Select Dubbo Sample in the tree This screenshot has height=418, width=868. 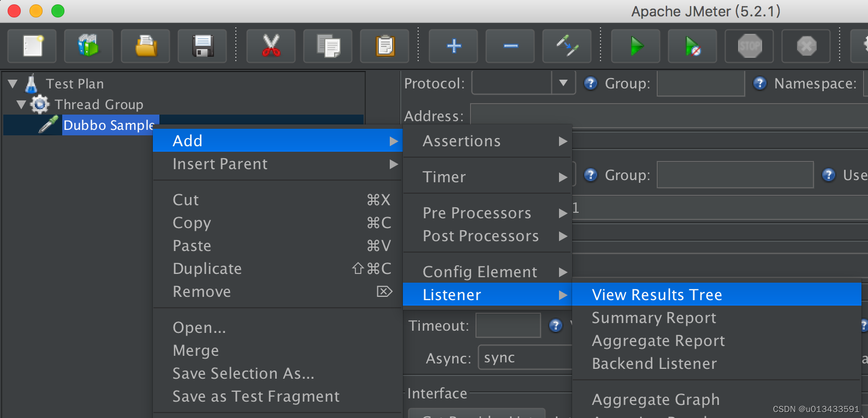click(110, 125)
